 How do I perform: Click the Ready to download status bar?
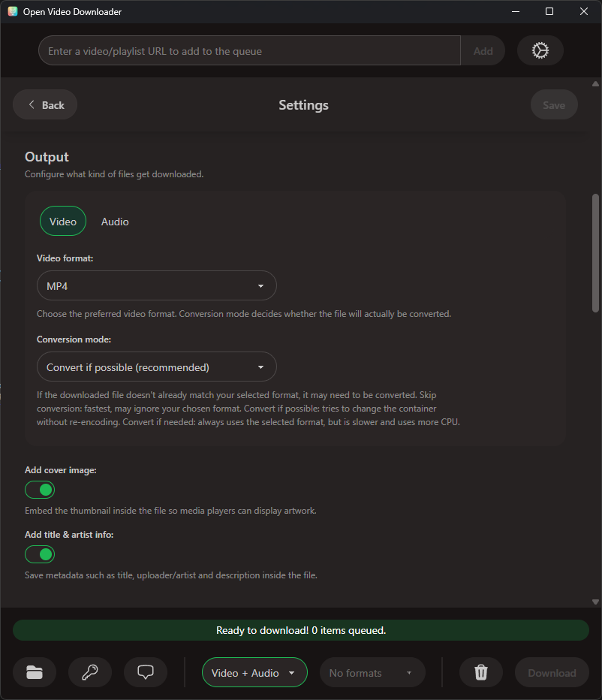301,630
